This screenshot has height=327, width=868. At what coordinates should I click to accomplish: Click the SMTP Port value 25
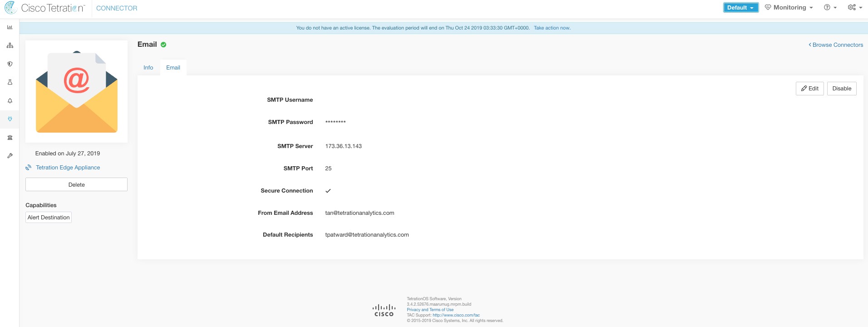pos(328,168)
